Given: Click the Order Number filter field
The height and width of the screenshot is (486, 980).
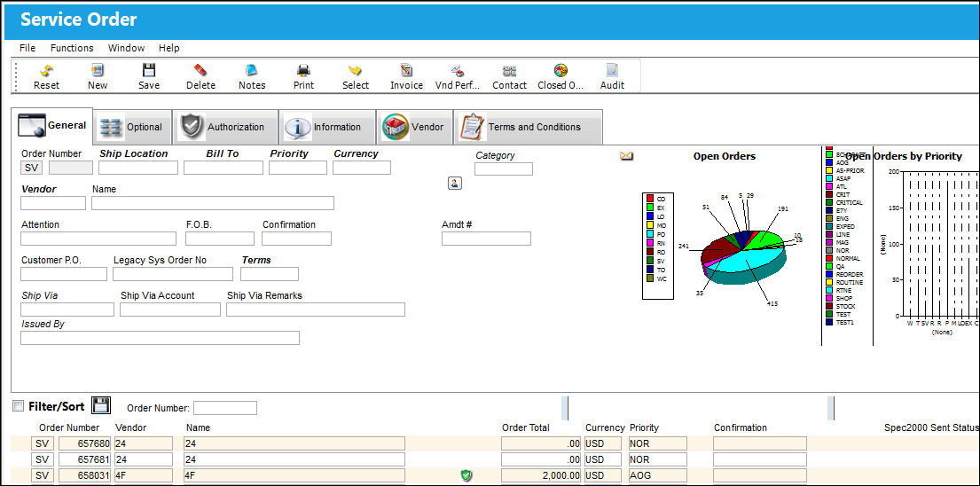Looking at the screenshot, I should point(225,408).
